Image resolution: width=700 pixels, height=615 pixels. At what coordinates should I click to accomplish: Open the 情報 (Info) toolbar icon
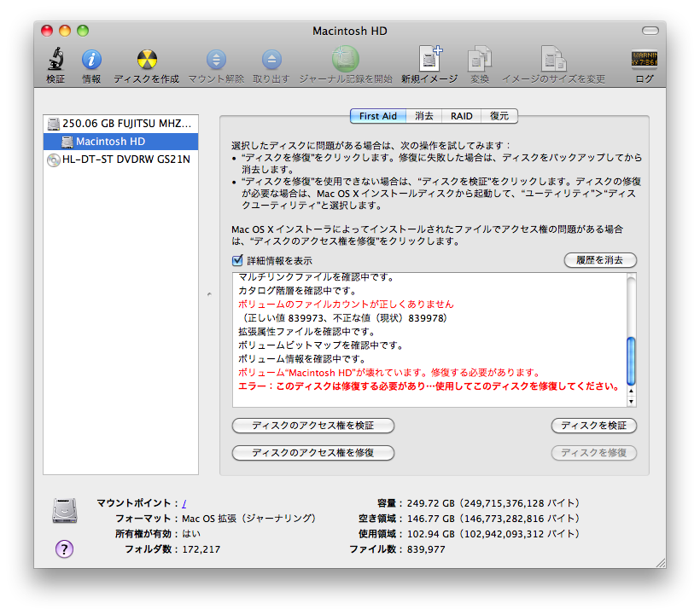point(91,60)
